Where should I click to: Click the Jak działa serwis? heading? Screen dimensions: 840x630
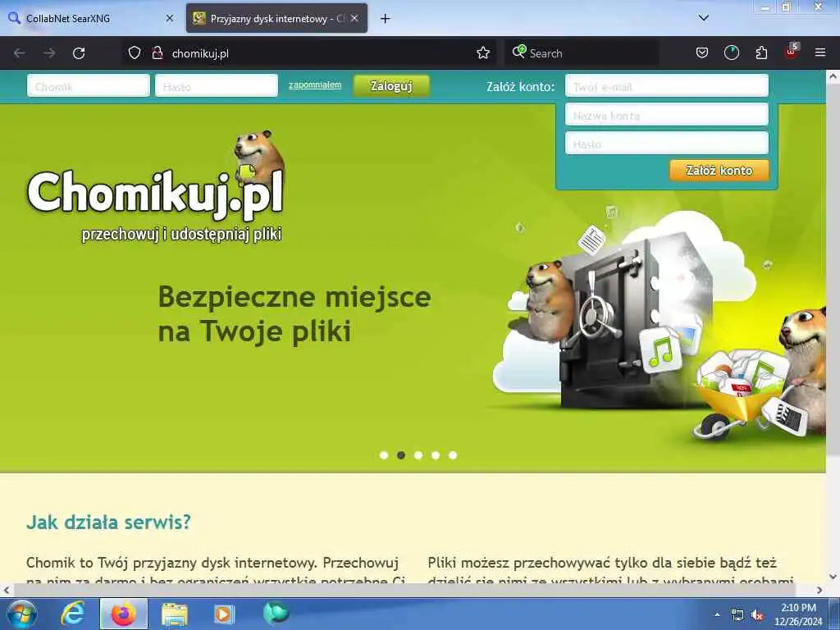[x=109, y=522]
